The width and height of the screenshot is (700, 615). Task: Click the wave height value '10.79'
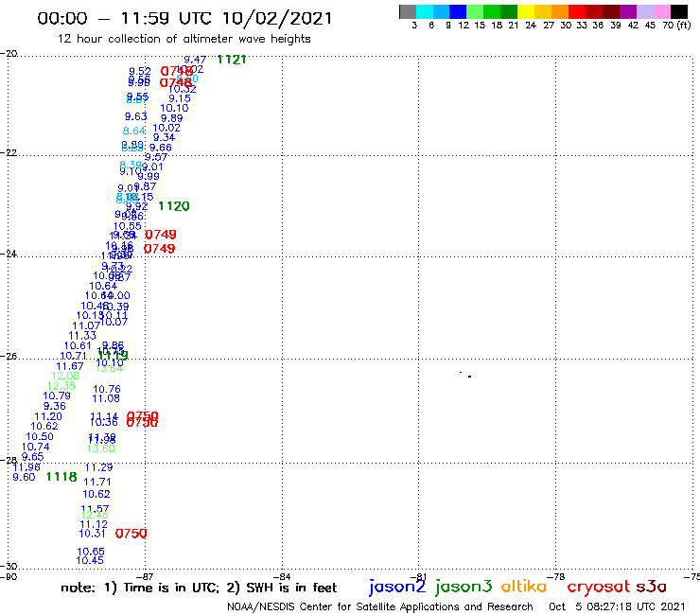click(x=57, y=395)
